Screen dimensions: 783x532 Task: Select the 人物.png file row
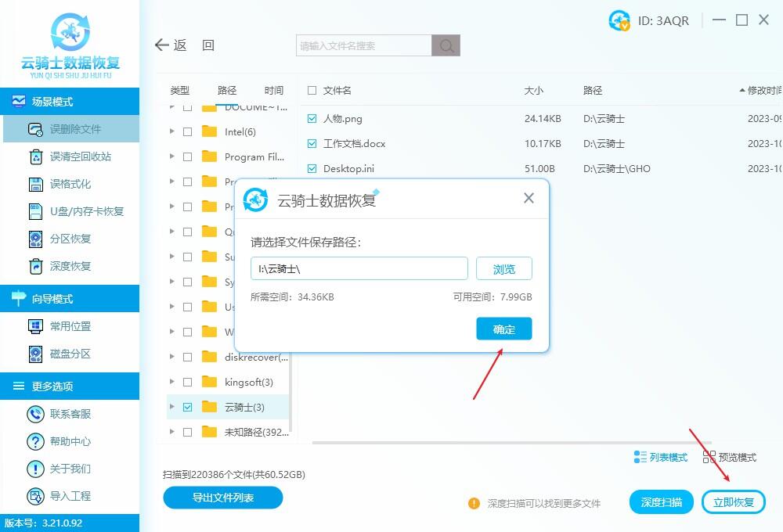(542, 119)
